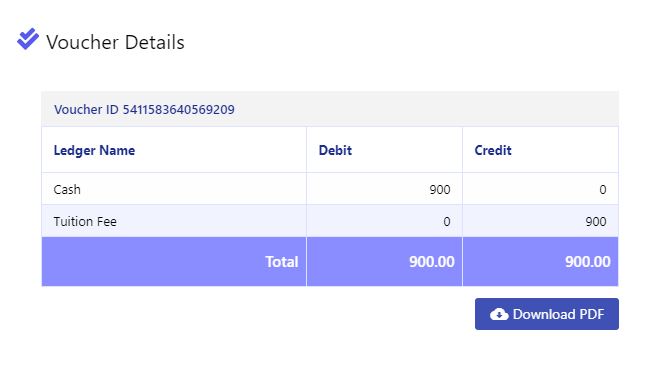Viewport: 648px width, 380px height.
Task: Click the total debit amount 900.00
Action: 432,261
